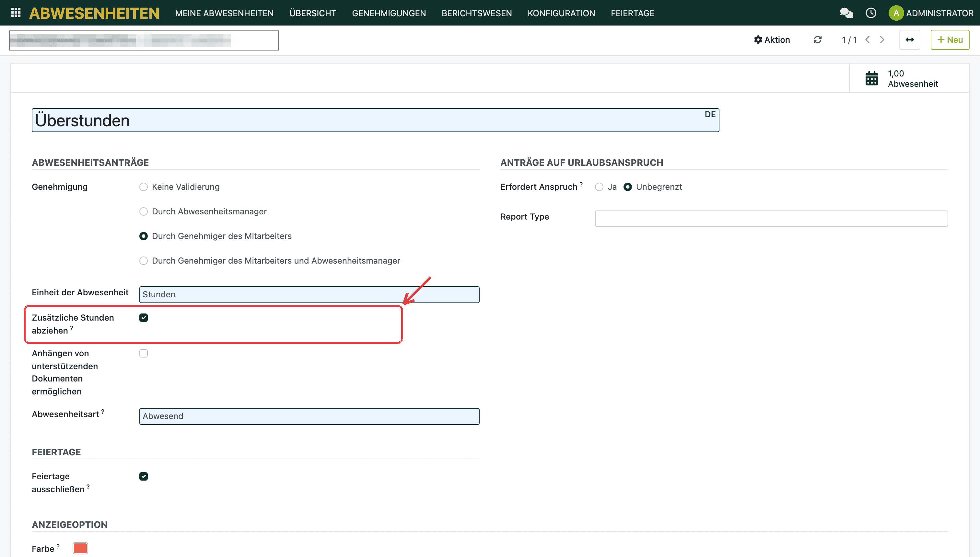The image size is (980, 557).
Task: Click the DE translation button
Action: pos(710,114)
